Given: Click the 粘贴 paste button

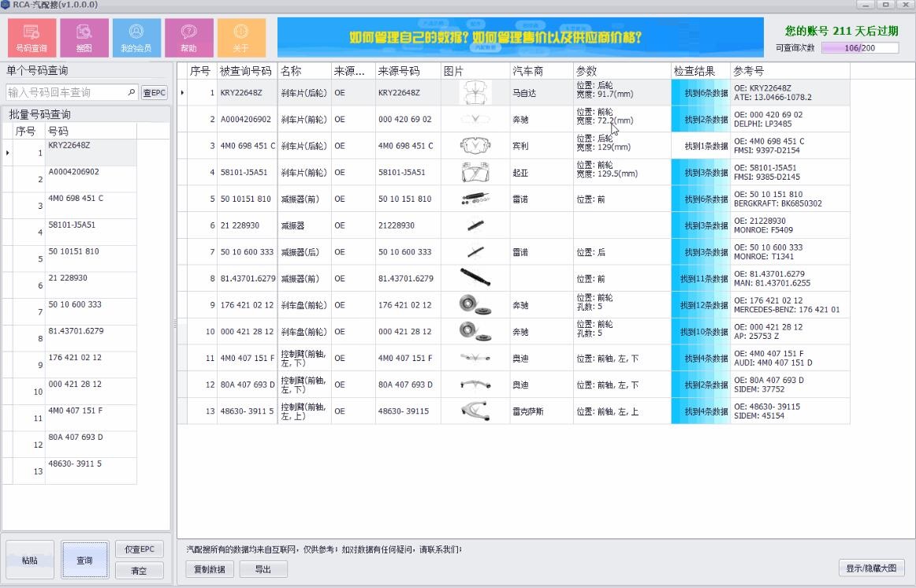Looking at the screenshot, I should pos(30,560).
